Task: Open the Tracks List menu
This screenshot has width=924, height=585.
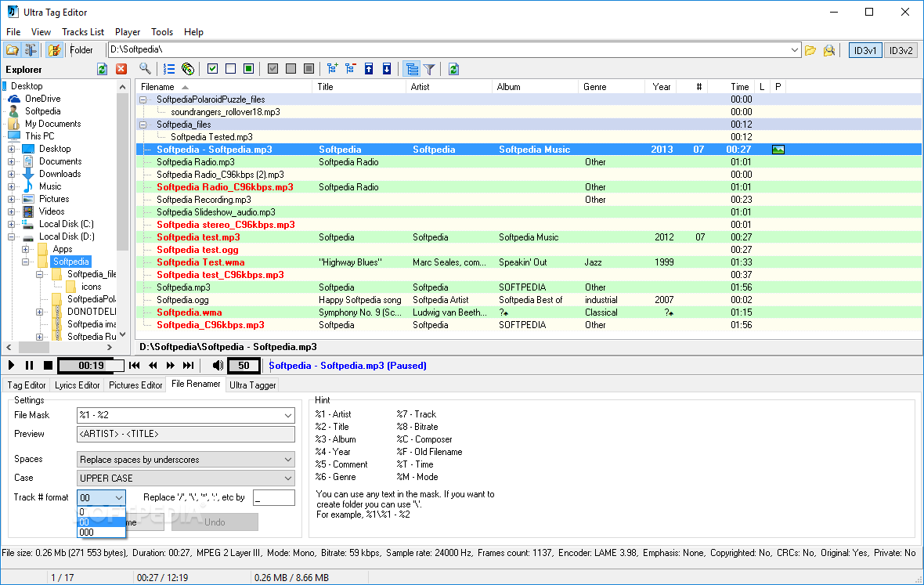Action: coord(83,32)
